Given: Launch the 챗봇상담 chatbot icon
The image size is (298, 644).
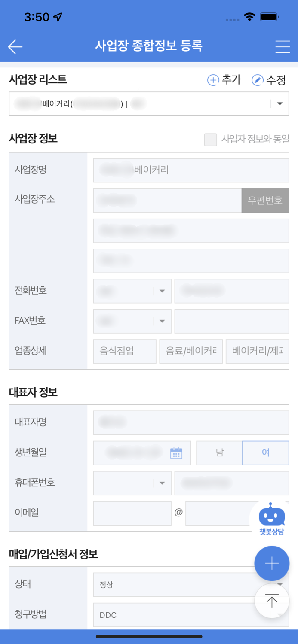Looking at the screenshot, I should pyautogui.click(x=272, y=514).
